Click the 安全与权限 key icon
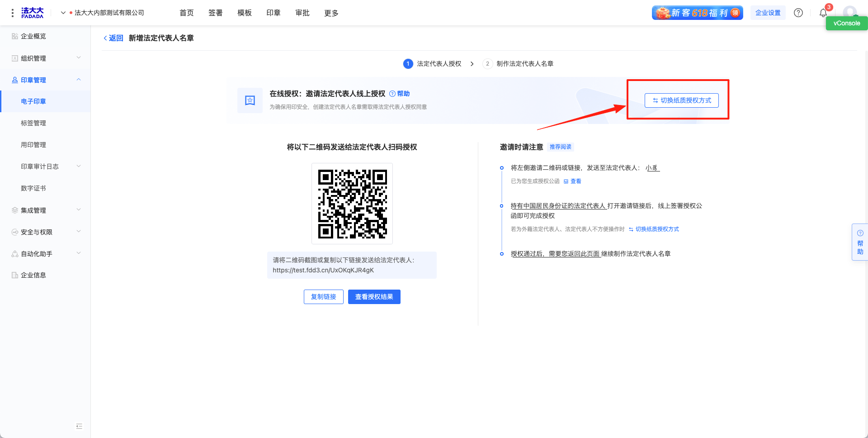Viewport: 868px width, 438px height. click(15, 232)
